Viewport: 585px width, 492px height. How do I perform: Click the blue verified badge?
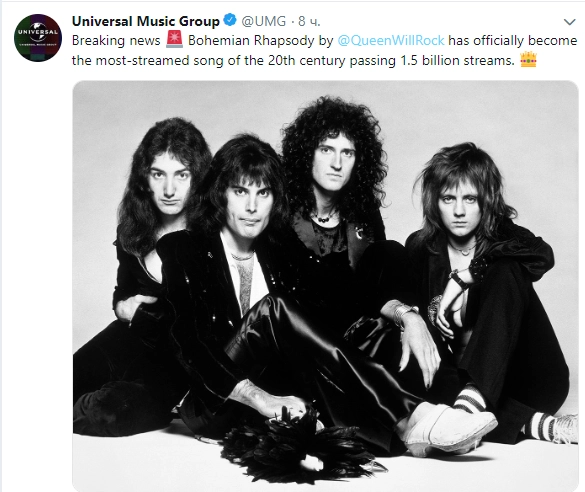(x=230, y=21)
